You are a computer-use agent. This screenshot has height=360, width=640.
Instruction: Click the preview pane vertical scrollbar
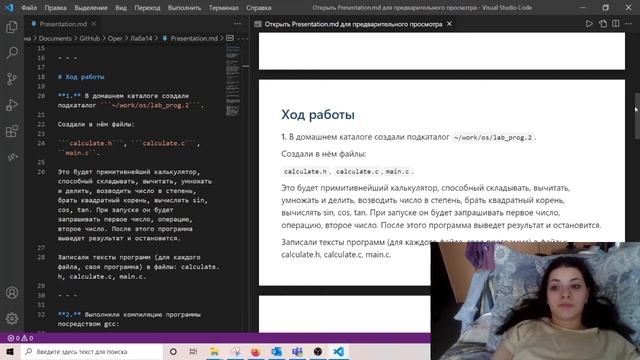pyautogui.click(x=637, y=116)
